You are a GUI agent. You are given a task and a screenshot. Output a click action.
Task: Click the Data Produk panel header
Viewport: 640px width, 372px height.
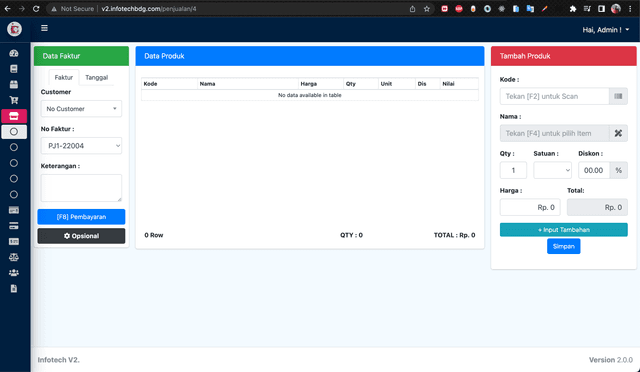(310, 56)
